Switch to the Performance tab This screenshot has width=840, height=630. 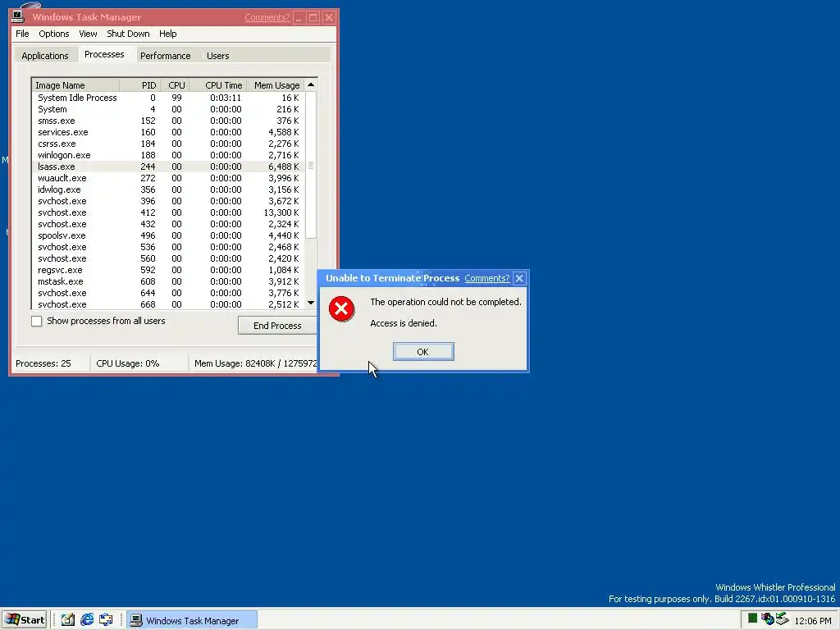165,56
